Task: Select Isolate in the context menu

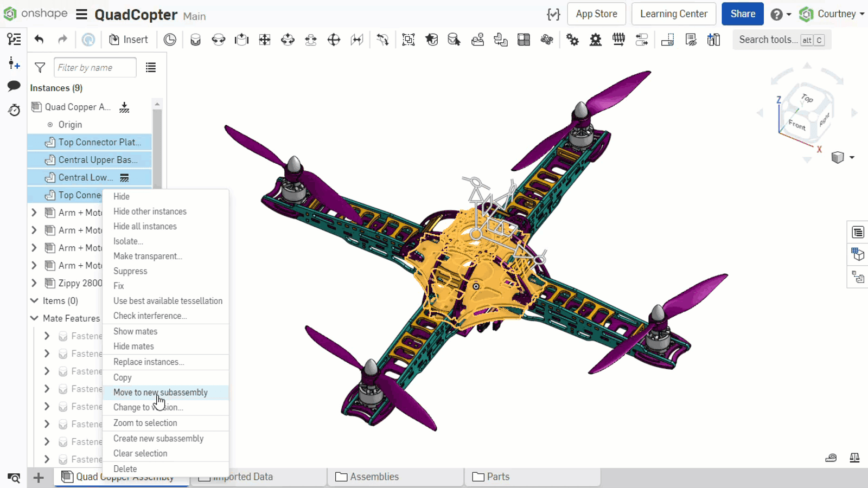Action: pos(128,241)
